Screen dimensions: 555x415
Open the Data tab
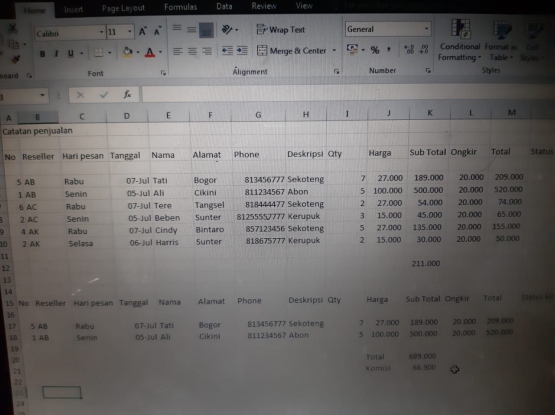point(224,6)
